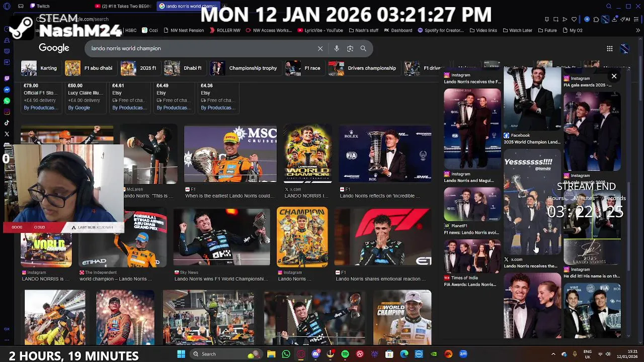Open £79.00 Official F1 Store product

point(41,97)
